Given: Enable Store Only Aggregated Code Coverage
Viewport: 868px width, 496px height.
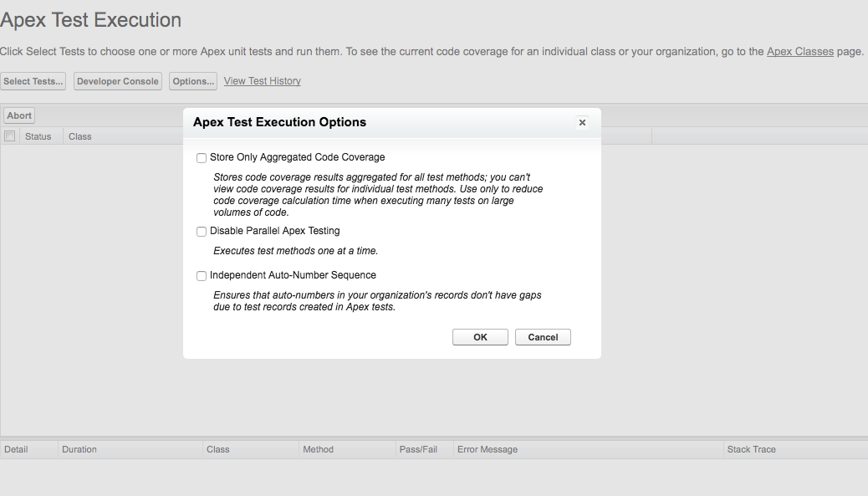Looking at the screenshot, I should 202,158.
